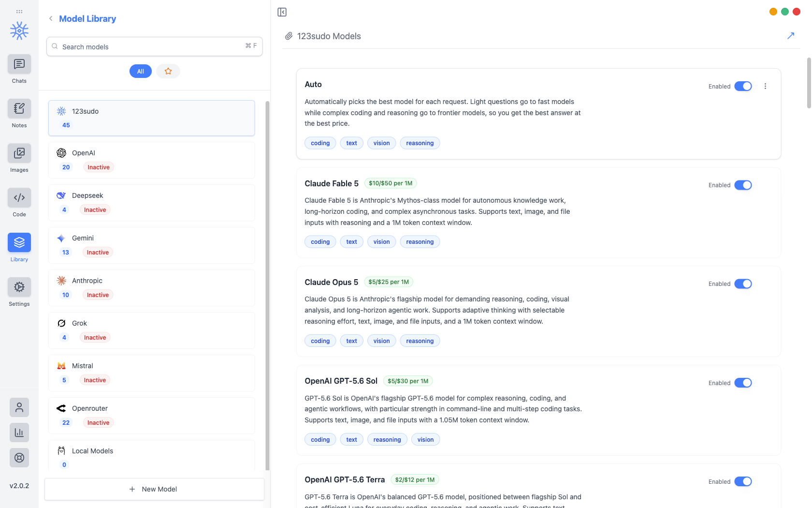Select the Anthropic provider
The width and height of the screenshot is (812, 508).
pos(152,288)
